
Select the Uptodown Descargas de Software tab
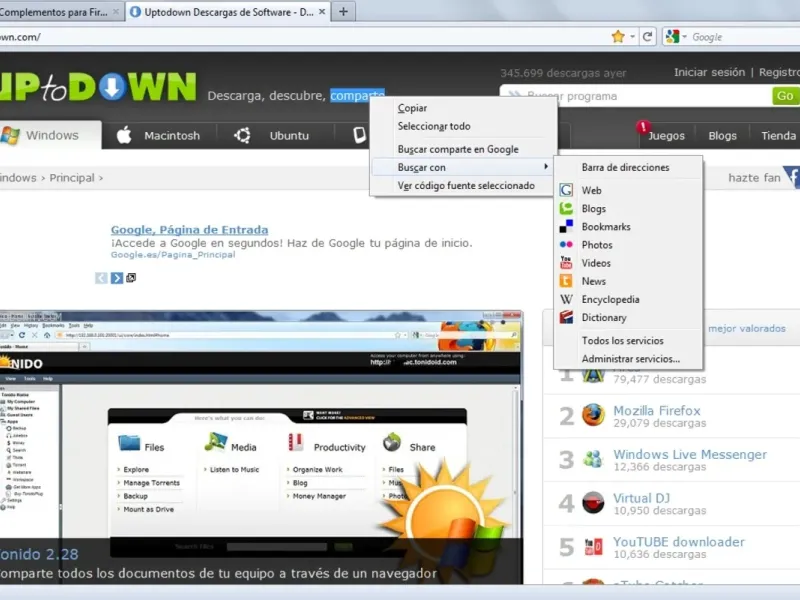[x=228, y=12]
